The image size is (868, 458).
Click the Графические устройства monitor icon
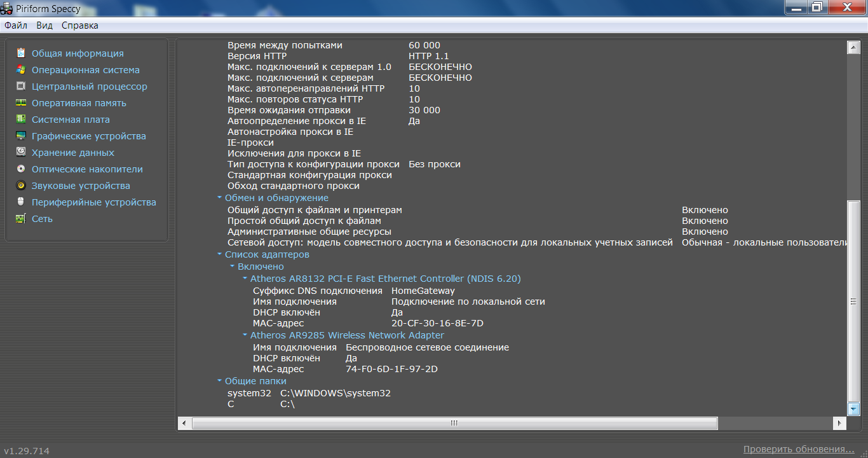[x=21, y=136]
